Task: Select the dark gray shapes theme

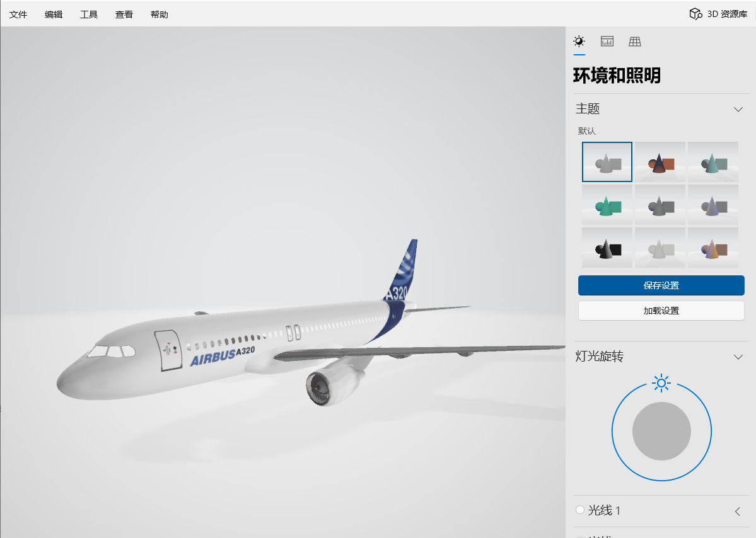Action: [660, 205]
